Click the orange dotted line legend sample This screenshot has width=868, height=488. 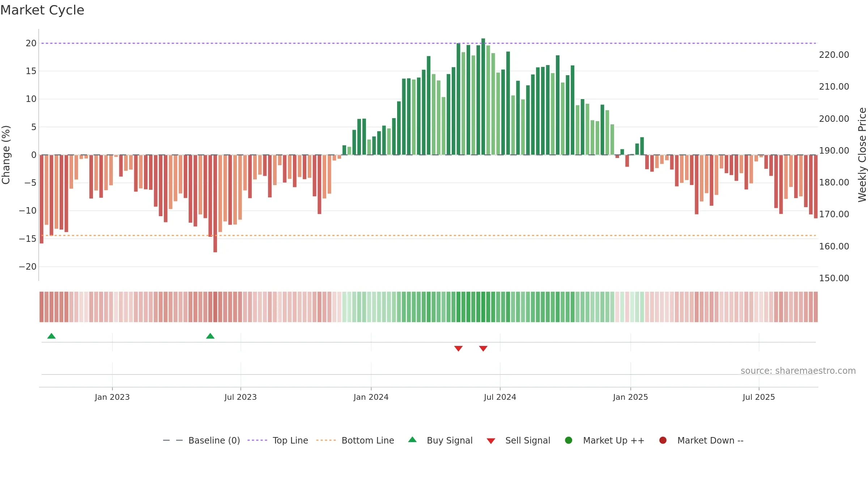click(x=326, y=440)
